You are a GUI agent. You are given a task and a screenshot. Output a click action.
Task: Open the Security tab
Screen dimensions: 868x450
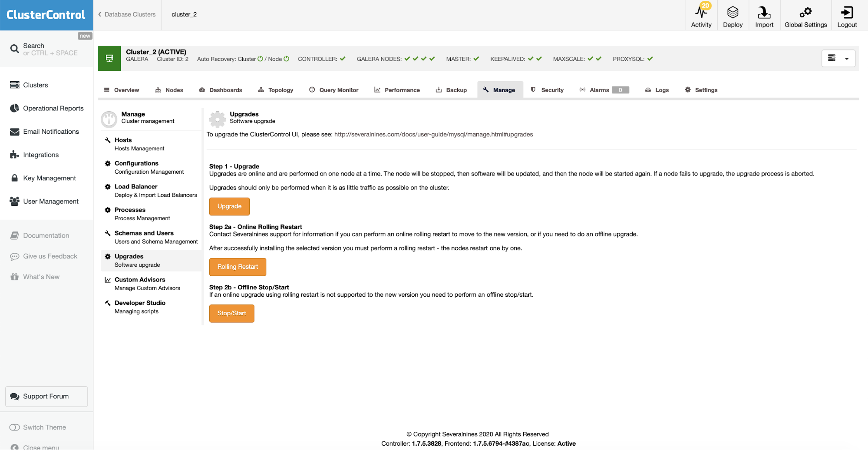pos(547,90)
